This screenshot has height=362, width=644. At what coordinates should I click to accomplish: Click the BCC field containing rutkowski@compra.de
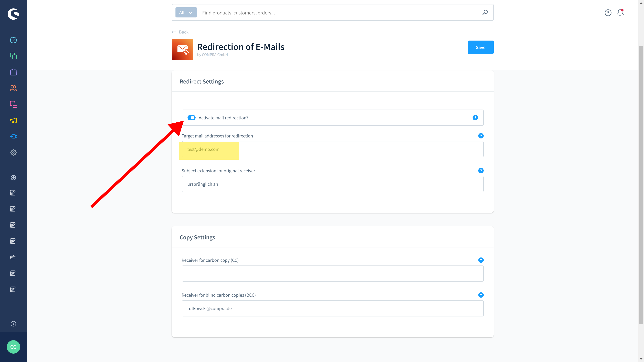(332, 308)
